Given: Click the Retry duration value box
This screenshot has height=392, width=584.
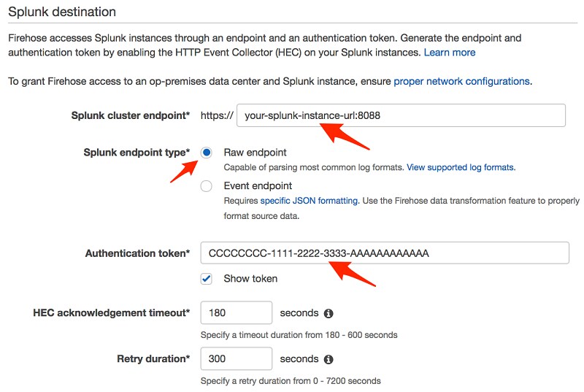Looking at the screenshot, I should tap(237, 358).
